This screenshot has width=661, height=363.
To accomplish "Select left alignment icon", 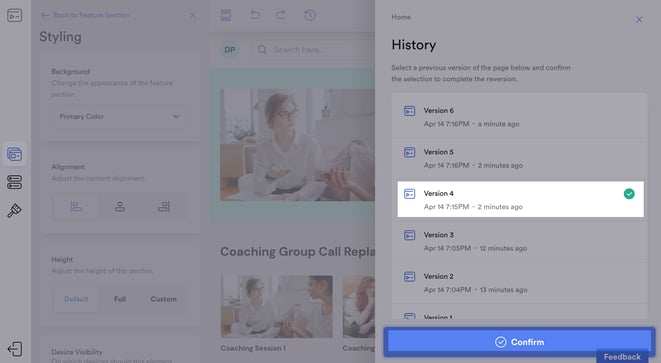I will (x=76, y=207).
